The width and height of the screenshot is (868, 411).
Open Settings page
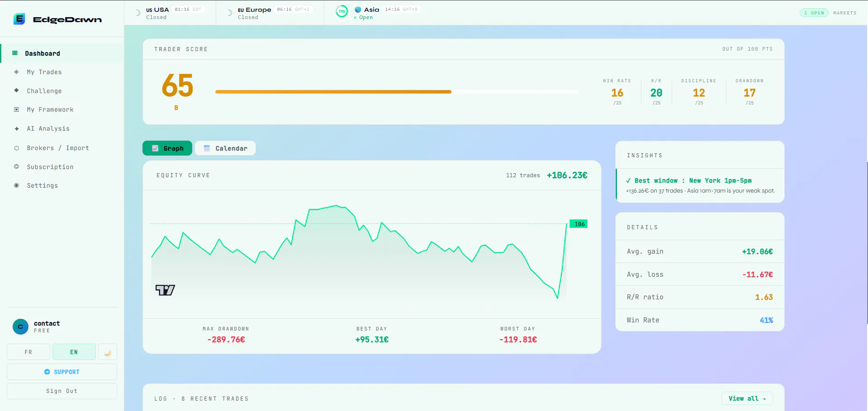tap(62, 185)
